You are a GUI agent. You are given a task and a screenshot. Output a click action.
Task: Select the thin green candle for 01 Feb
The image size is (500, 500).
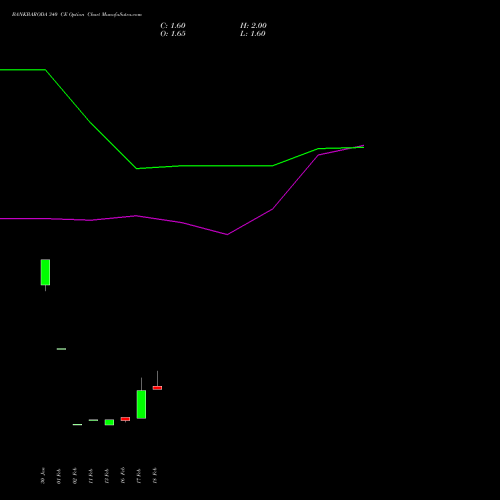(61, 349)
